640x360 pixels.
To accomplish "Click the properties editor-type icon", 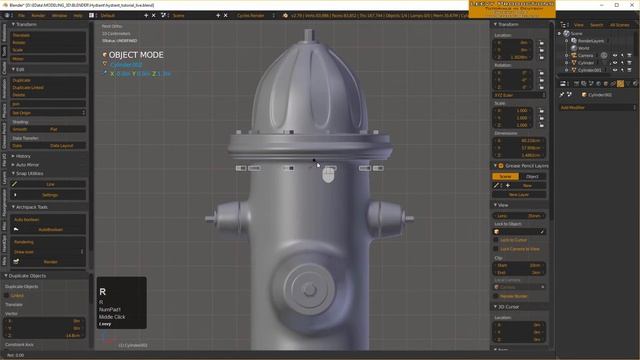I will pos(563,84).
